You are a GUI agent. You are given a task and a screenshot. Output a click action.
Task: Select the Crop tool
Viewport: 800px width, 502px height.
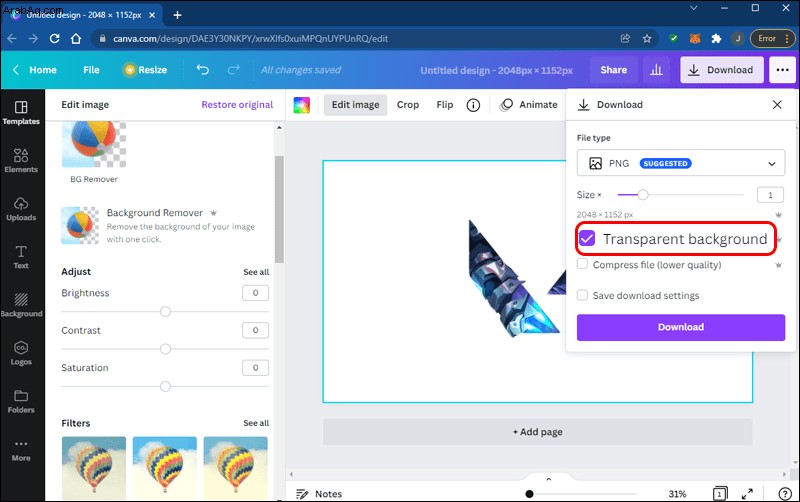[408, 105]
